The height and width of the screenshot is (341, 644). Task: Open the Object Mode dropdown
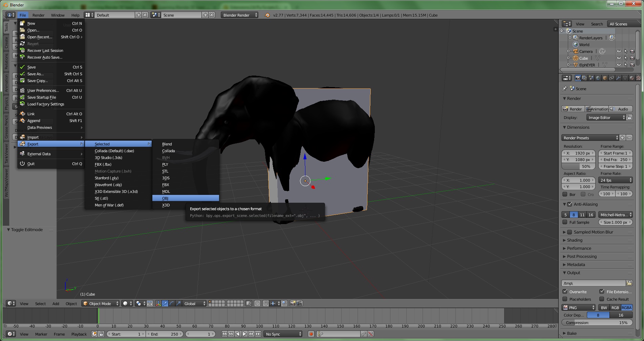101,303
